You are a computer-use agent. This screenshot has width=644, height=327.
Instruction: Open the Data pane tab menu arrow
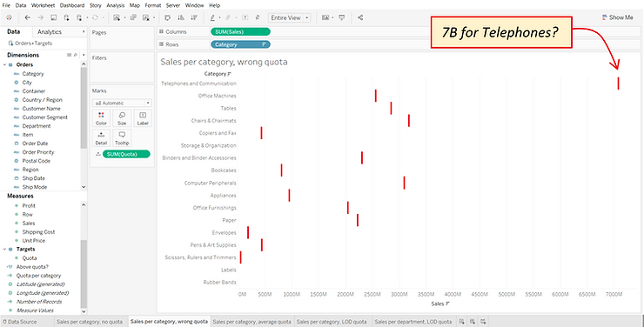click(x=84, y=32)
